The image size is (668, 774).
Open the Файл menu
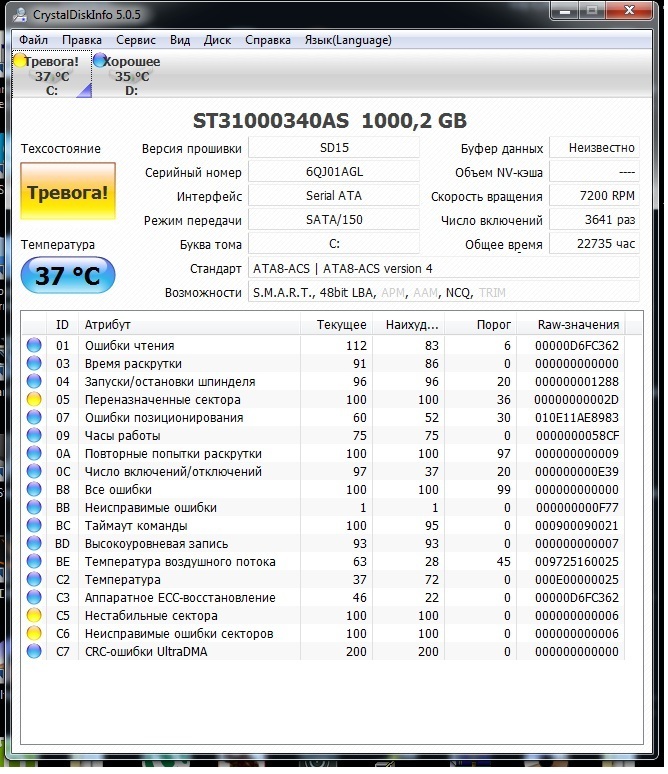(34, 40)
